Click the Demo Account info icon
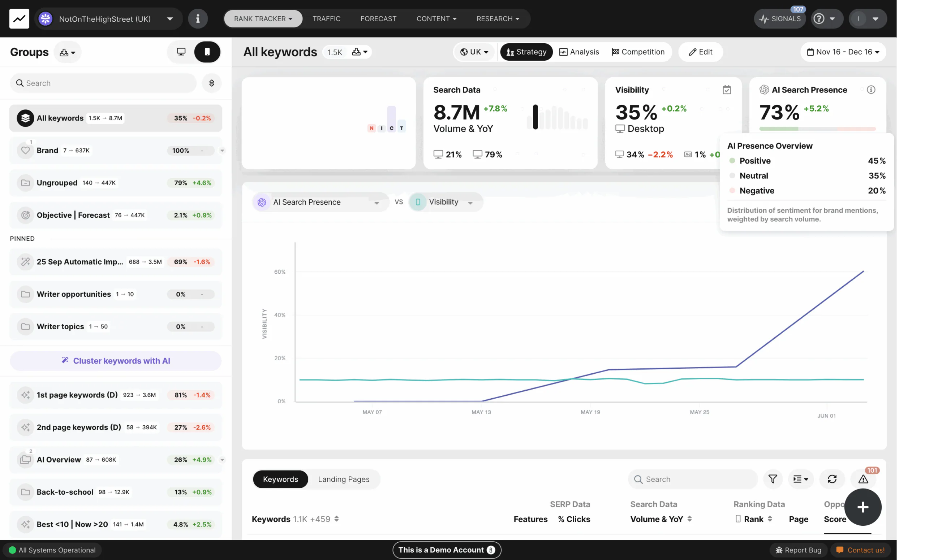 491,550
